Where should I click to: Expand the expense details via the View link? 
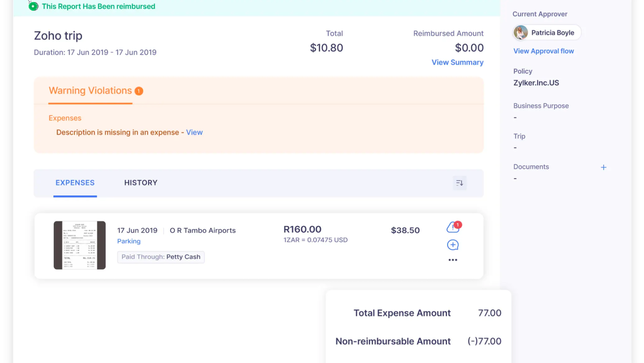194,132
